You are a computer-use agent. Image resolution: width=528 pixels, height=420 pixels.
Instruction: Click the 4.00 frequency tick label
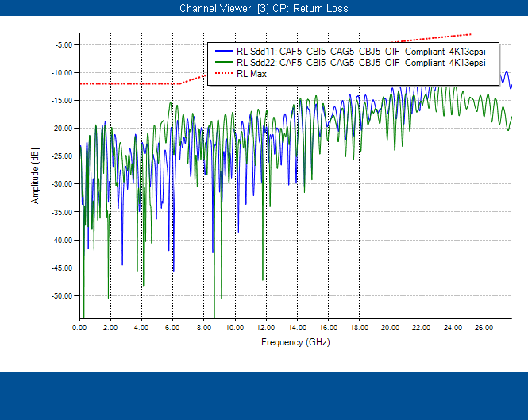(x=141, y=328)
